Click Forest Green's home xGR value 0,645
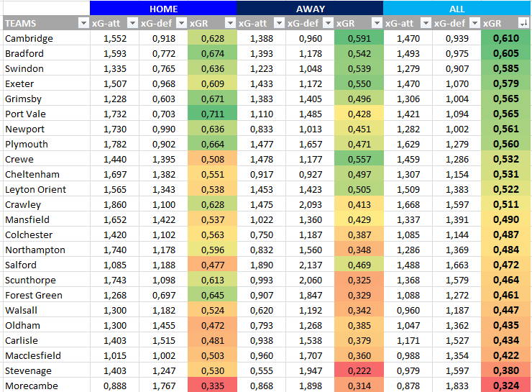532x392 pixels. (x=212, y=295)
